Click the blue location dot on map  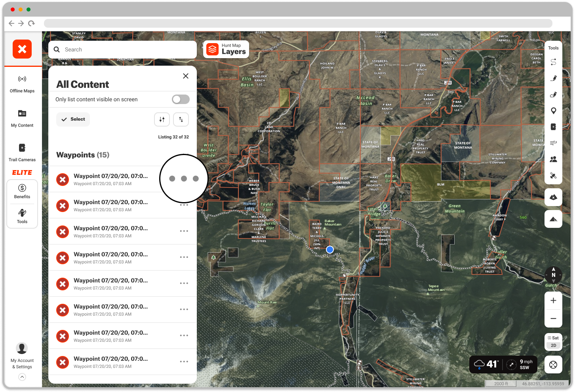[330, 250]
